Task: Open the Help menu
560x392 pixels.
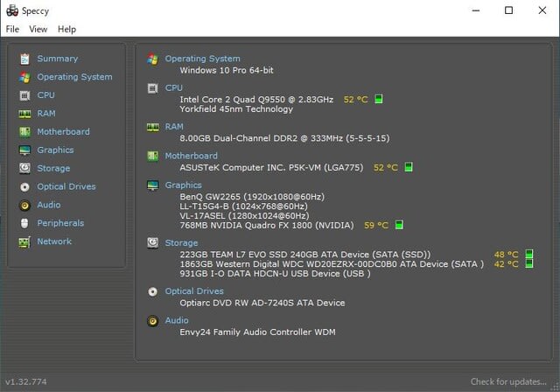Action: tap(66, 29)
